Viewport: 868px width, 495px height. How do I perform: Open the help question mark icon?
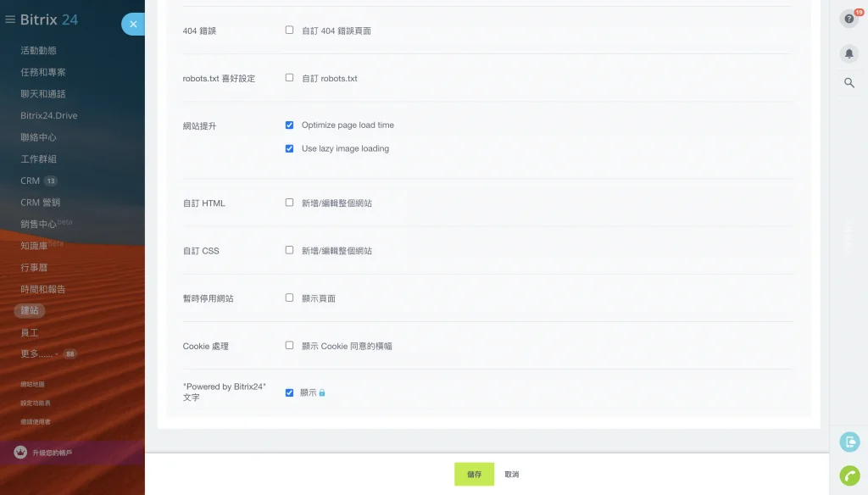(x=849, y=19)
